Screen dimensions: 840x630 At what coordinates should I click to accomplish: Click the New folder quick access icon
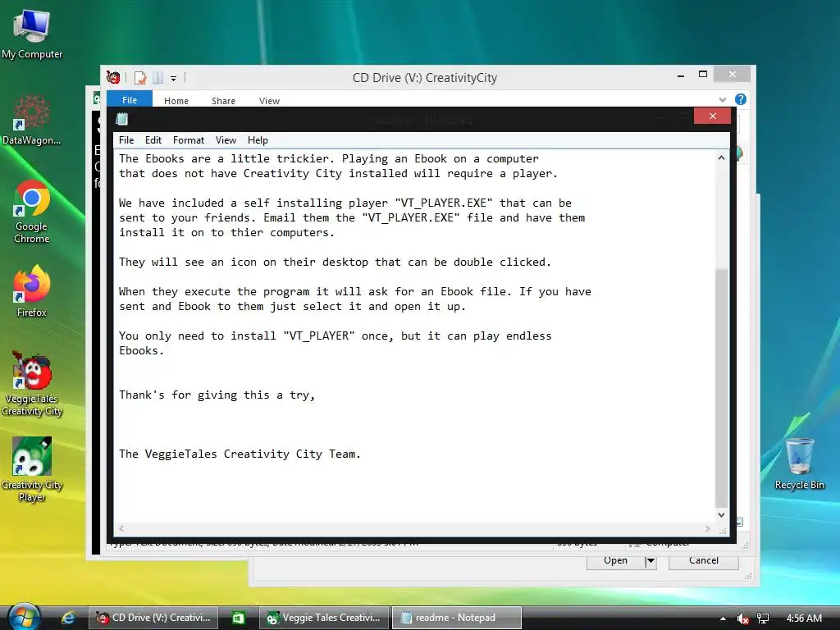pyautogui.click(x=158, y=78)
